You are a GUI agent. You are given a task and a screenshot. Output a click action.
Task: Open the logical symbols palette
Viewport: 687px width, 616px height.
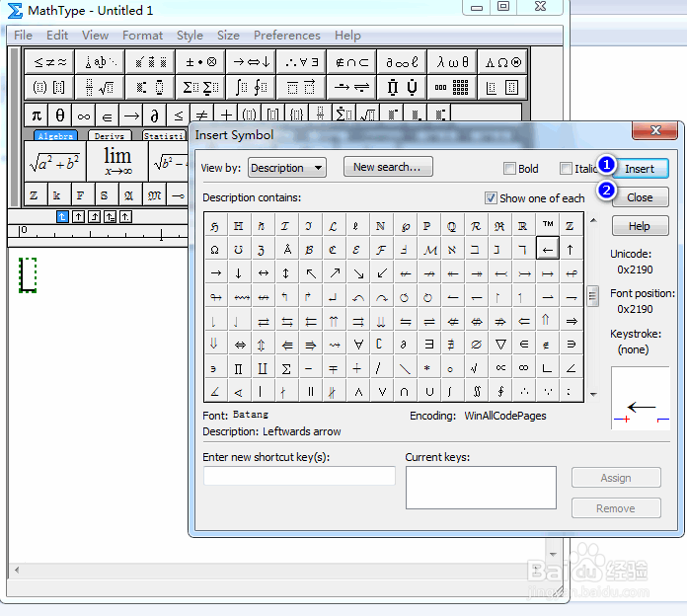301,62
